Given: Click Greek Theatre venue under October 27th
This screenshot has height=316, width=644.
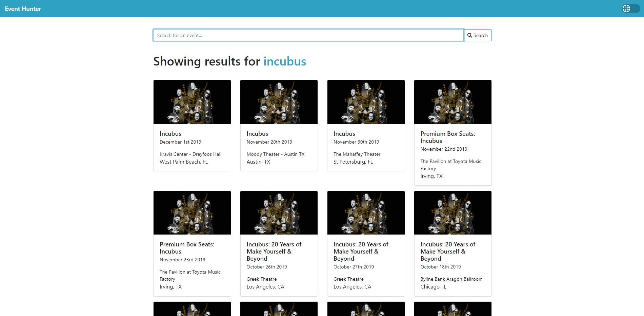Looking at the screenshot, I should (x=348, y=279).
